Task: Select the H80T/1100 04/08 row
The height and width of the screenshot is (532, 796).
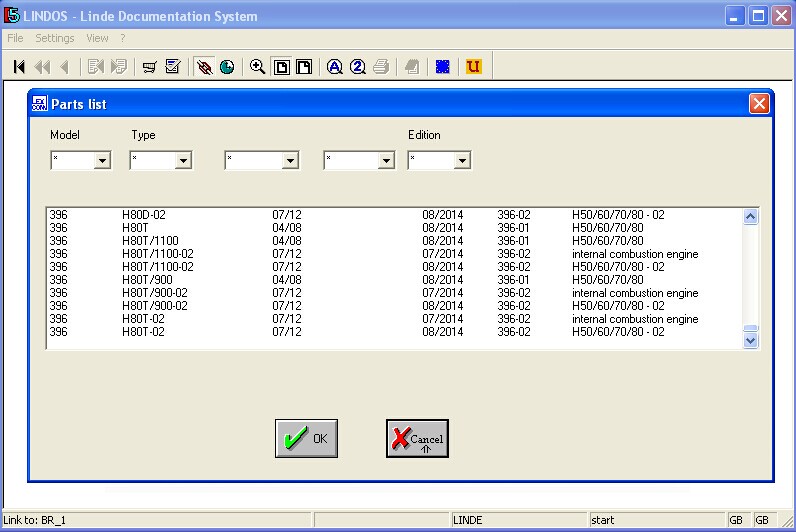Action: tap(394, 241)
